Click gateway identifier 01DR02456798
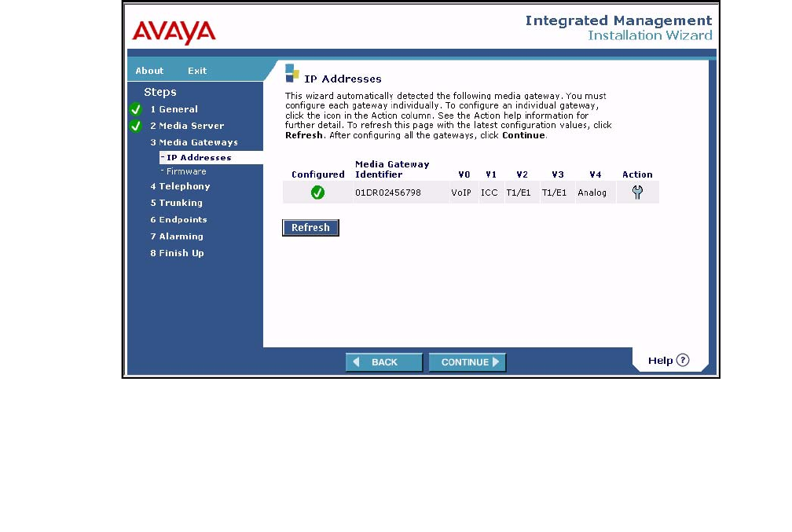The image size is (792, 532). 388,193
